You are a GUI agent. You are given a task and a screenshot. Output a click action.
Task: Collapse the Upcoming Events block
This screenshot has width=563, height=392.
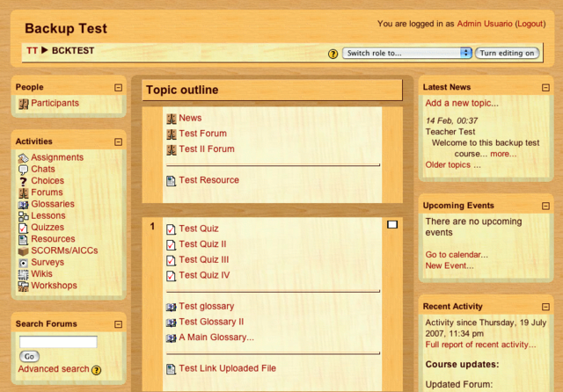[545, 206]
